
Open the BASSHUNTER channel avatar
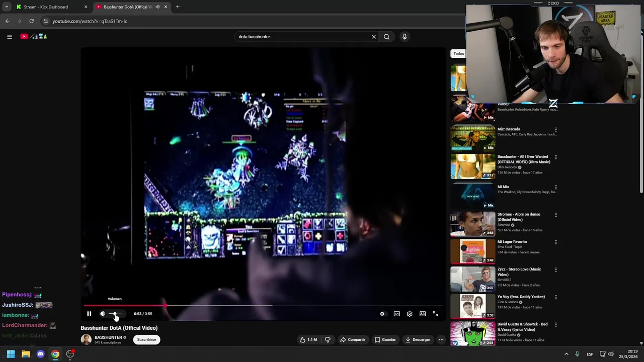coord(86,339)
